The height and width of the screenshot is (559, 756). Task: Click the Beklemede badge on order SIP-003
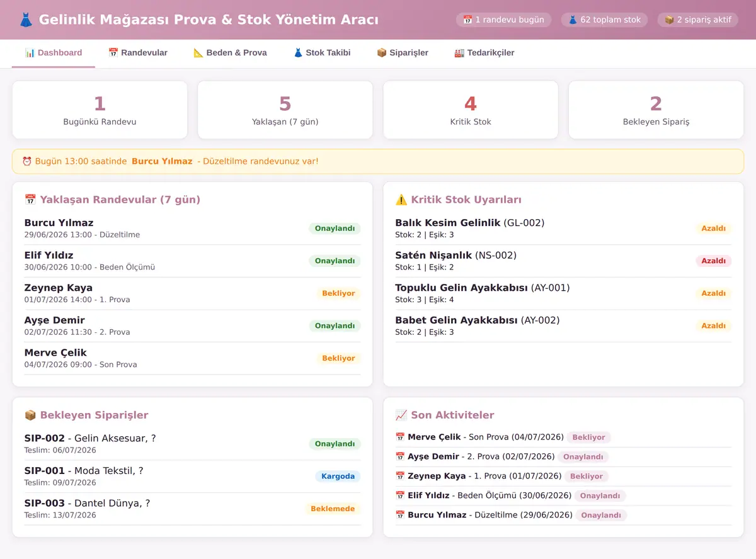(333, 509)
